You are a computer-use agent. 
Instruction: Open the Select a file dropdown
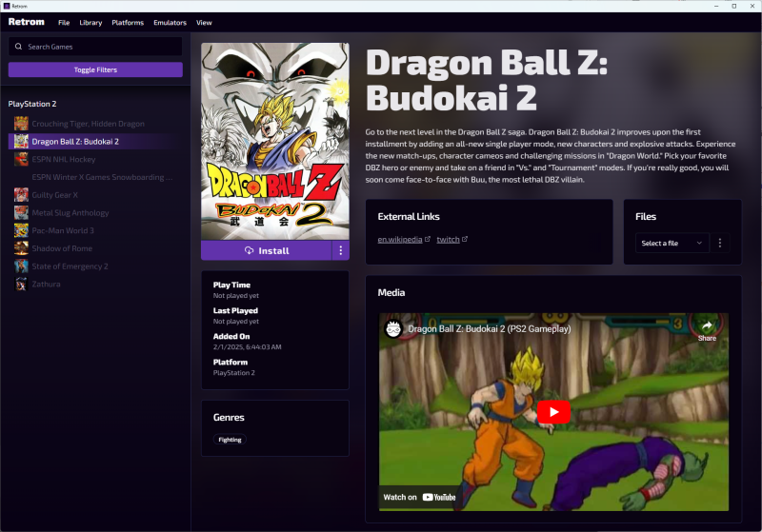(672, 244)
